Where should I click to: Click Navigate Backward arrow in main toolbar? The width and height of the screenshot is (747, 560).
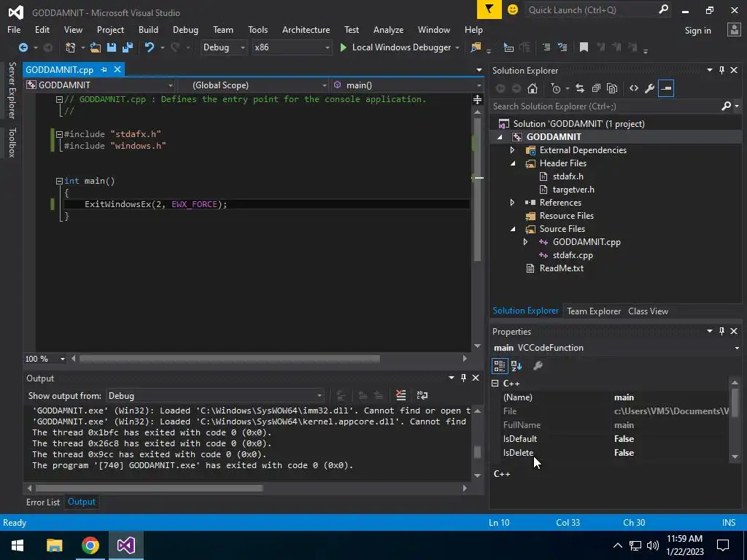coord(23,47)
